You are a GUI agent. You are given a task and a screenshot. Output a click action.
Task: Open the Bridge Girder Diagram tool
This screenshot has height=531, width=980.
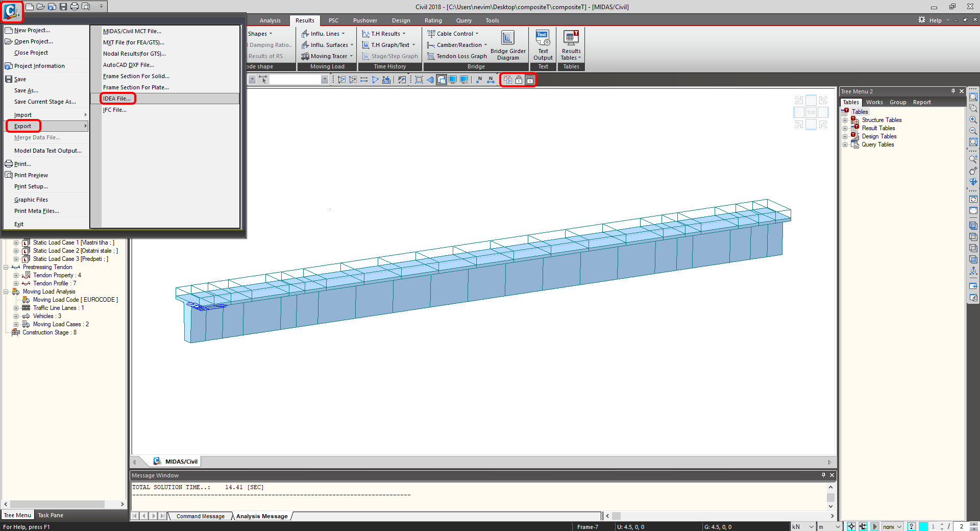pos(507,45)
